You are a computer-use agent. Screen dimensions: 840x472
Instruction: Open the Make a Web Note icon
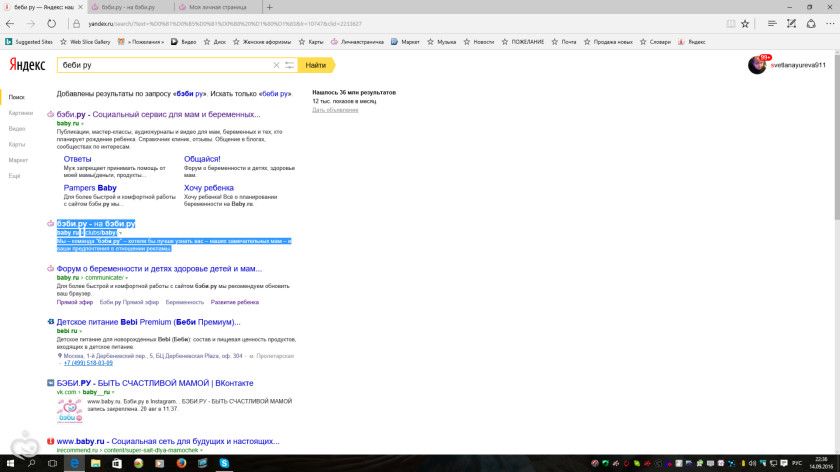(x=791, y=24)
